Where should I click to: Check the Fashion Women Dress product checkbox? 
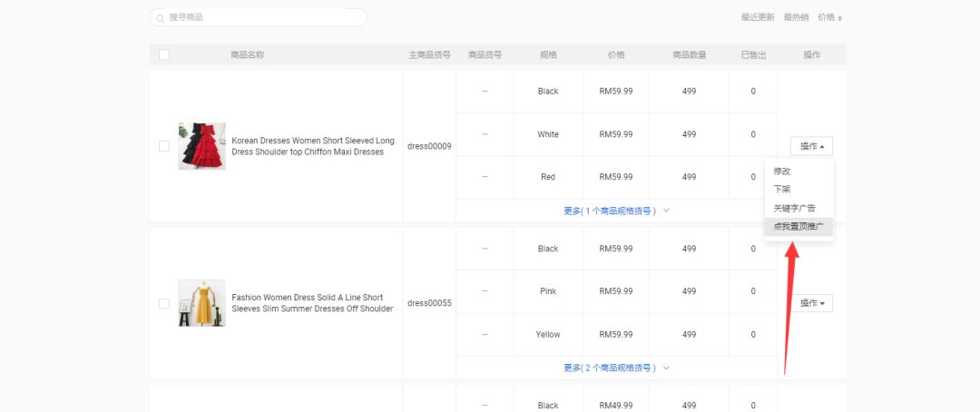[x=164, y=303]
